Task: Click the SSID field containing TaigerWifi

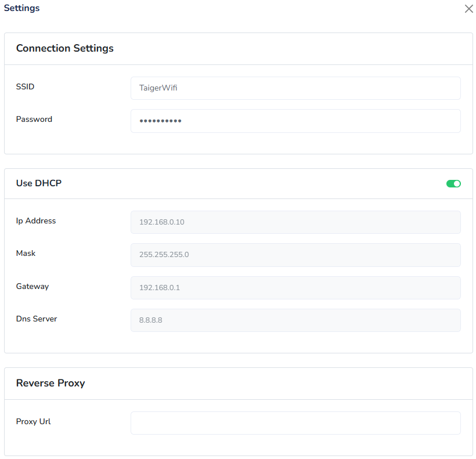Action: (x=295, y=88)
